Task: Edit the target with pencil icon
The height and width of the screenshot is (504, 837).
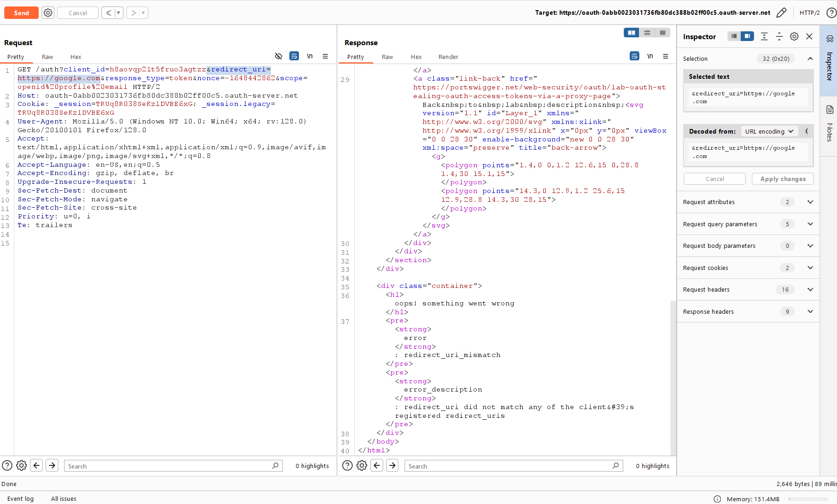Action: click(x=781, y=13)
